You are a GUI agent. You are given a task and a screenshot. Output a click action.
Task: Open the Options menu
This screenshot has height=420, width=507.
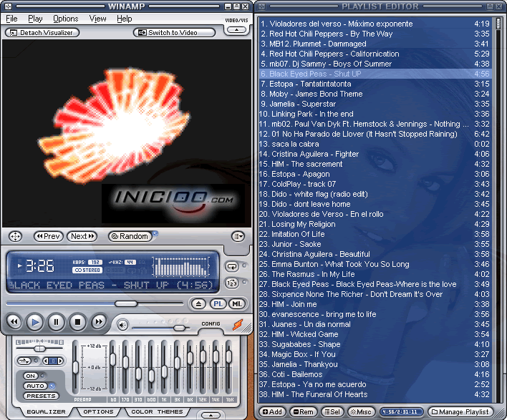[x=66, y=19]
